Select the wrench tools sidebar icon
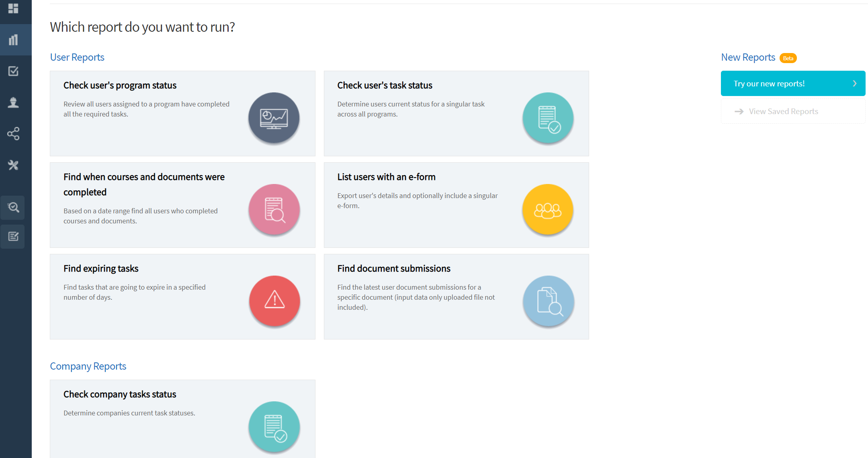This screenshot has width=868, height=458. (13, 165)
